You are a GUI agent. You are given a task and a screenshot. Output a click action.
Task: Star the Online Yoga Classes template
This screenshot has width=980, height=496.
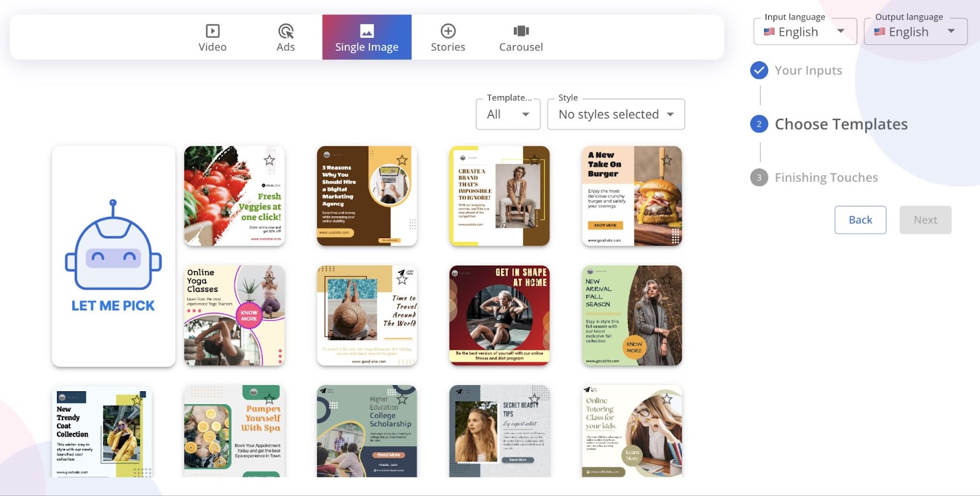tap(269, 280)
